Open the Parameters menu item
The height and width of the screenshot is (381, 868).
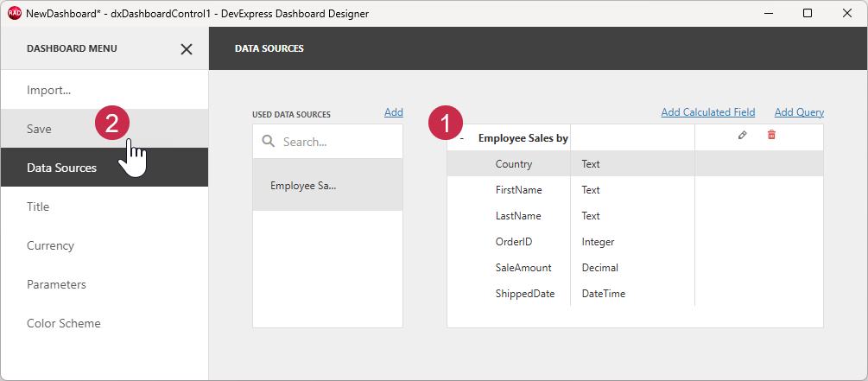[x=105, y=284]
